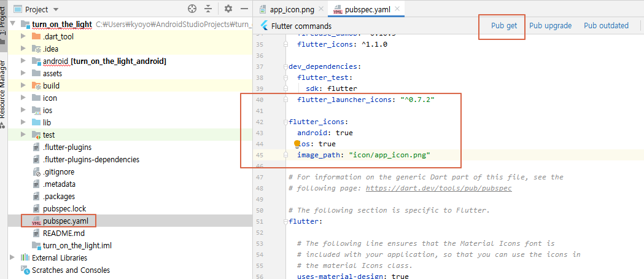Select the .gitignore file
The image size is (644, 279).
point(59,171)
